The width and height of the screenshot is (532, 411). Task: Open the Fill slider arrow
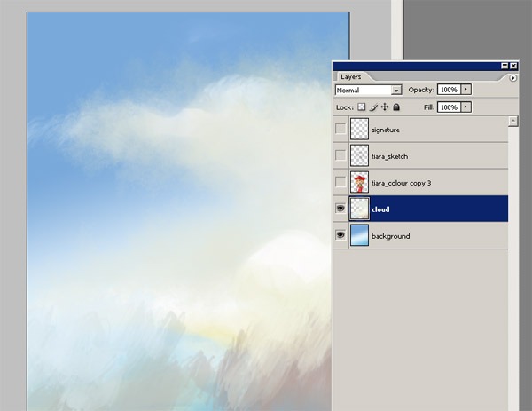pyautogui.click(x=465, y=107)
